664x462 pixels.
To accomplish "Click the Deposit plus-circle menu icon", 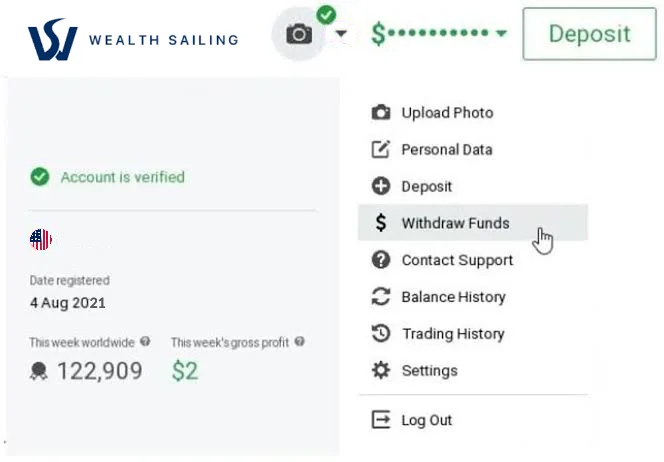I will 380,186.
